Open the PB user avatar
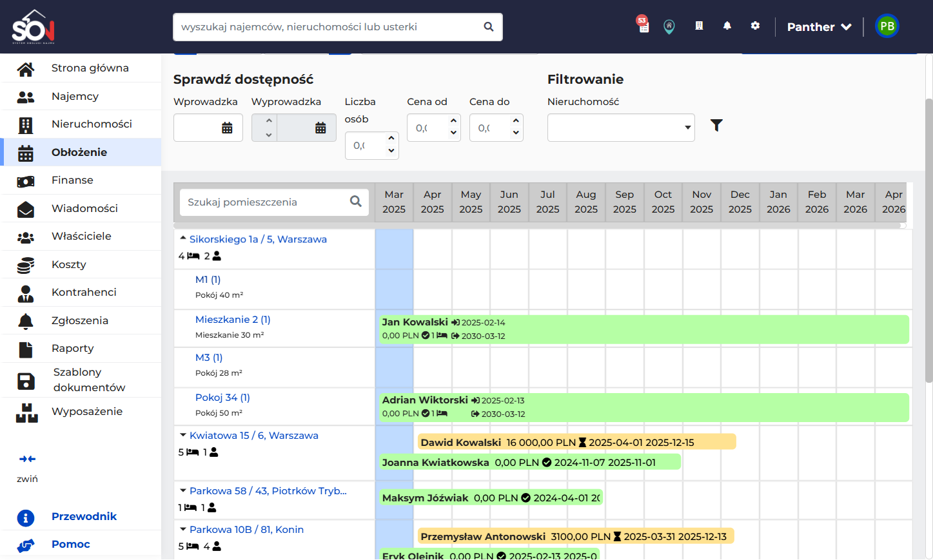 (x=887, y=26)
